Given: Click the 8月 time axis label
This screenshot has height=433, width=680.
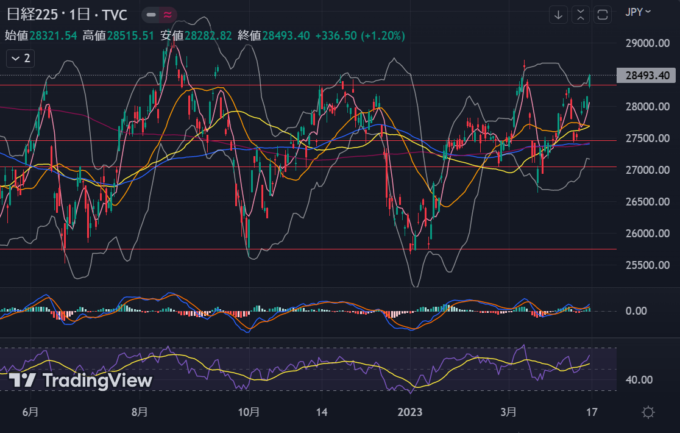Looking at the screenshot, I should tap(140, 412).
